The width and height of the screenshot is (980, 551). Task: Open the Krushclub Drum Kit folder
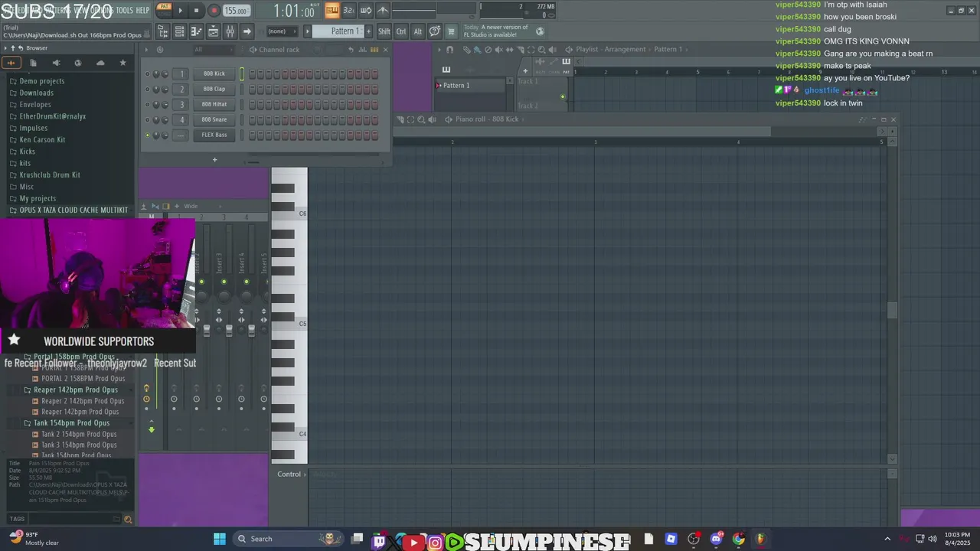[x=50, y=174]
